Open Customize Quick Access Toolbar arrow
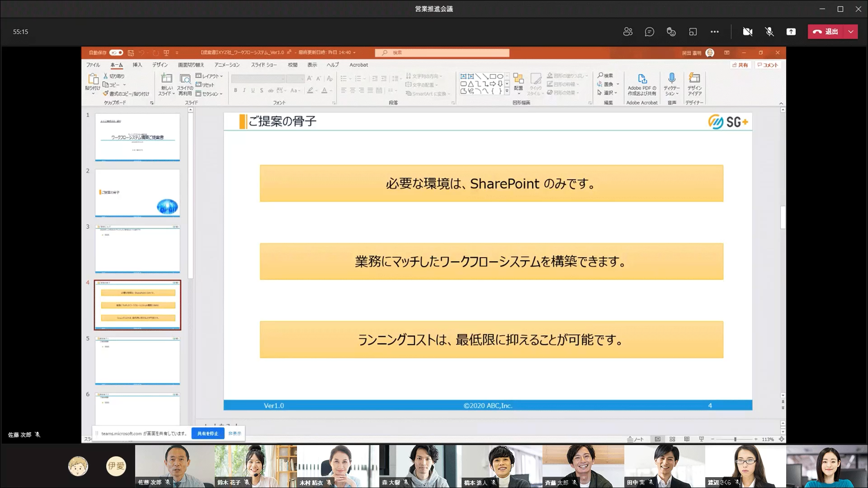This screenshot has height=488, width=868. click(x=177, y=53)
